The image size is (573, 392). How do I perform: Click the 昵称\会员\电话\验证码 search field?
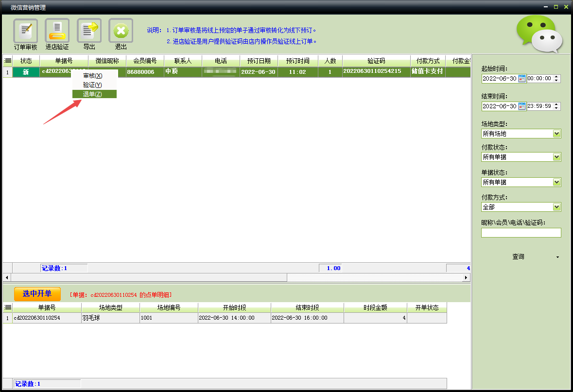coord(521,233)
